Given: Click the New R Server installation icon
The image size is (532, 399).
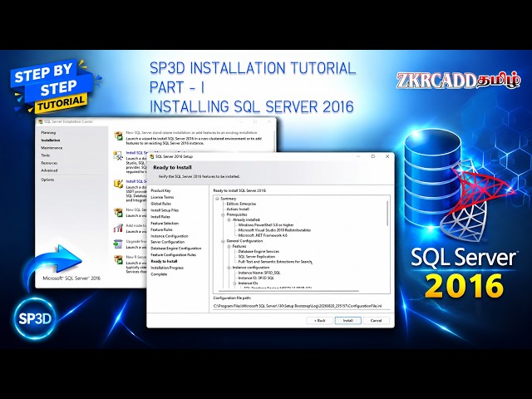Looking at the screenshot, I should pos(118,259).
